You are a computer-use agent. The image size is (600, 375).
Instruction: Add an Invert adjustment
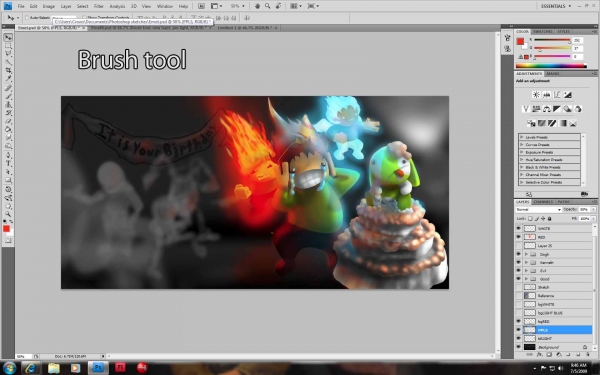pos(531,123)
